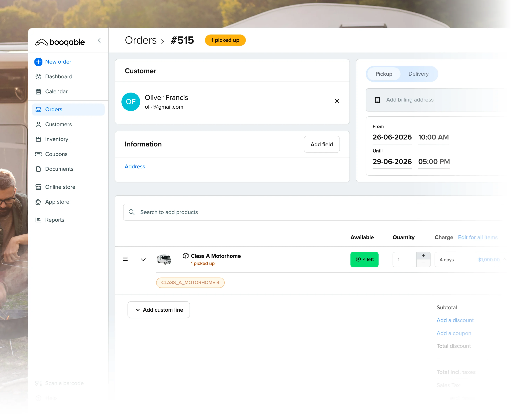Screen dimensions: 511x420
Task: Decrease quantity with the minus stepper
Action: (x=423, y=264)
